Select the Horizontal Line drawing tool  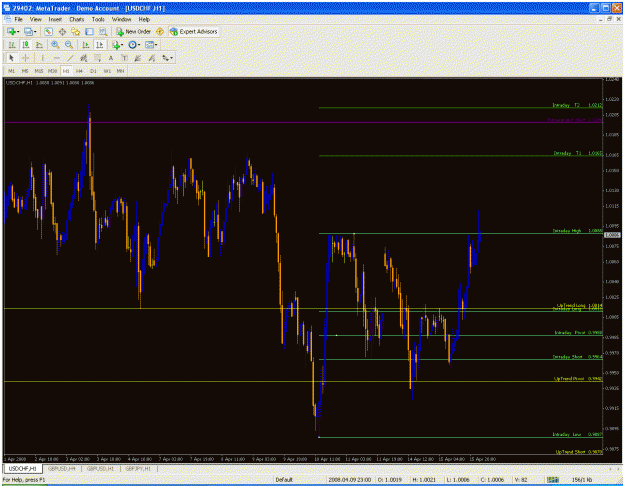click(x=56, y=58)
